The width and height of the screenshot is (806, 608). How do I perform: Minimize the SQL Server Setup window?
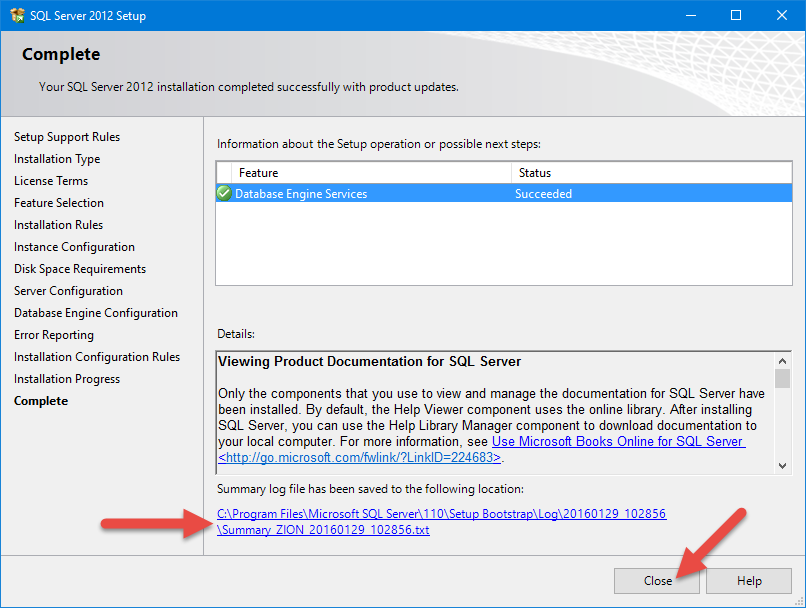click(x=690, y=15)
